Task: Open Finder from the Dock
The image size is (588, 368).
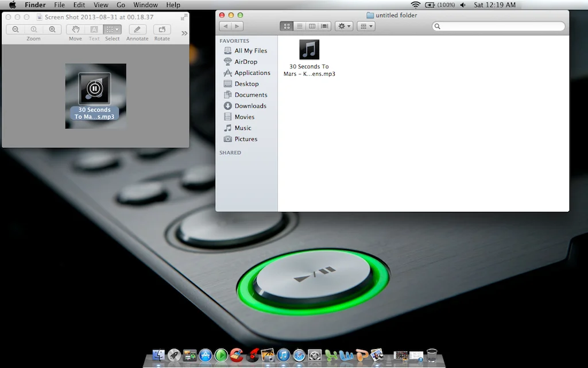Action: pos(158,355)
